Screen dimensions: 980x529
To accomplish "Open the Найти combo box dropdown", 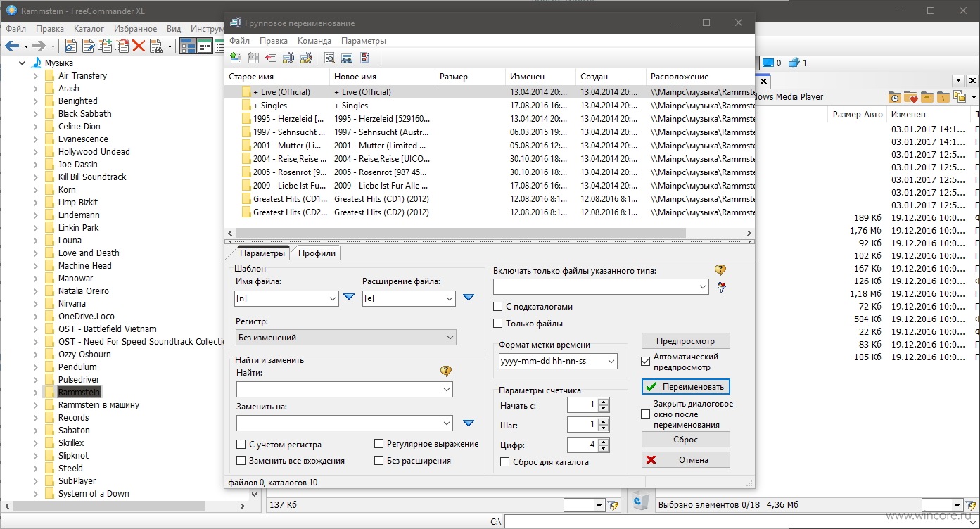I will point(447,389).
